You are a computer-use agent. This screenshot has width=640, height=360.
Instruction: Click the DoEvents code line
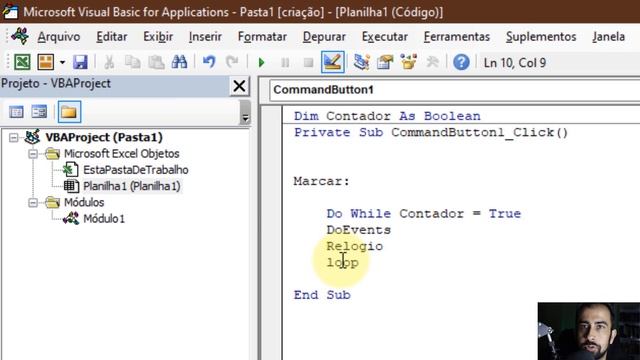358,230
